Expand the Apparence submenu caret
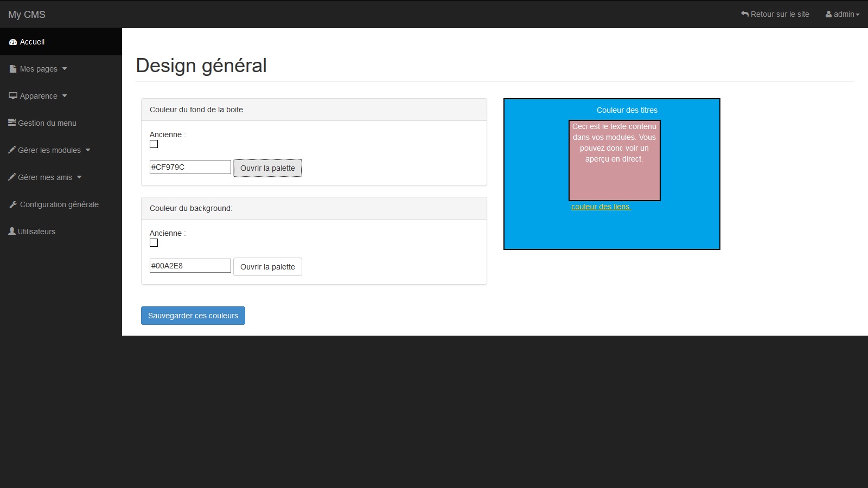868x488 pixels. pos(65,96)
